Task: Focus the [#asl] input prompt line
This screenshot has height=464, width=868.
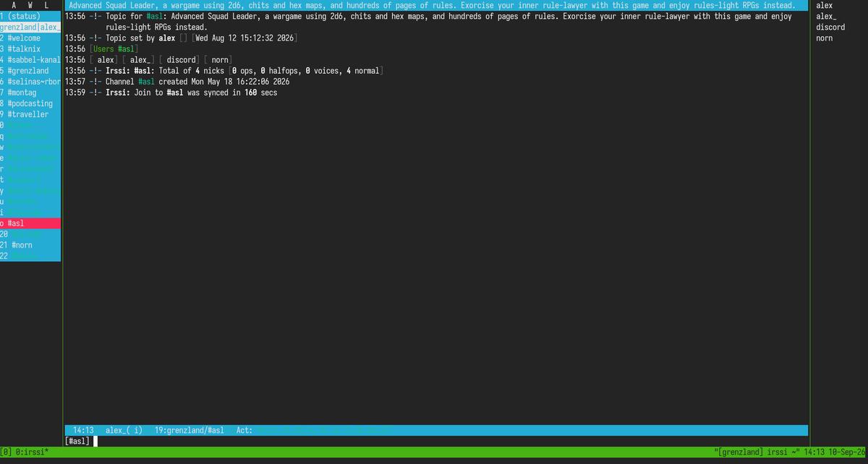Action: click(x=436, y=440)
